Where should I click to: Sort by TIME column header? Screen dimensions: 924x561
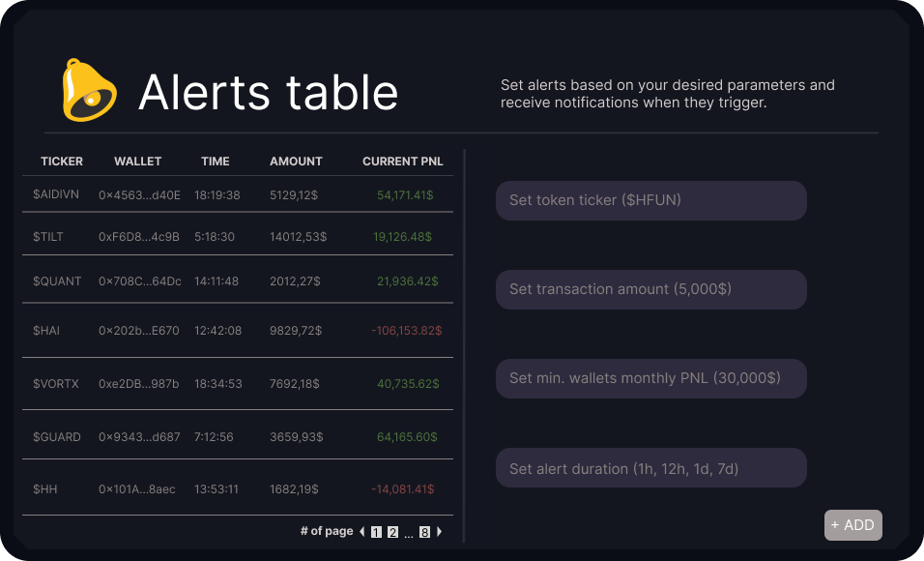(x=216, y=162)
